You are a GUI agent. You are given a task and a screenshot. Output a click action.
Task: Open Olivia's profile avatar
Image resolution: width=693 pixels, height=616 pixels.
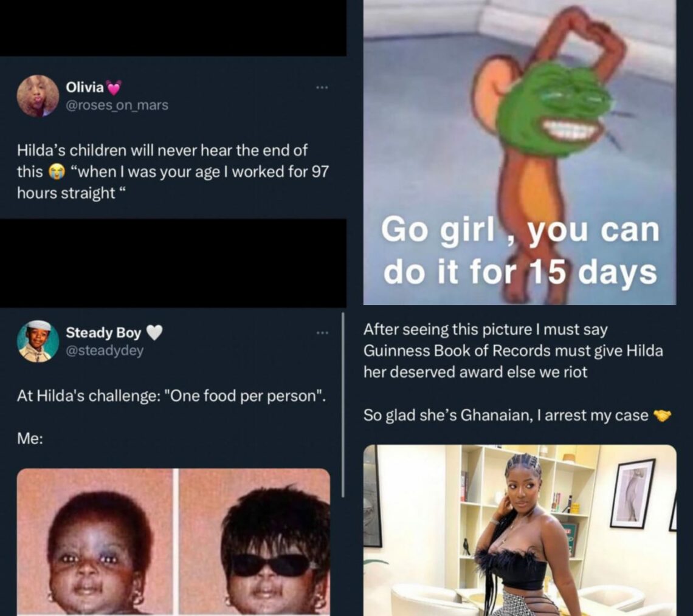38,96
